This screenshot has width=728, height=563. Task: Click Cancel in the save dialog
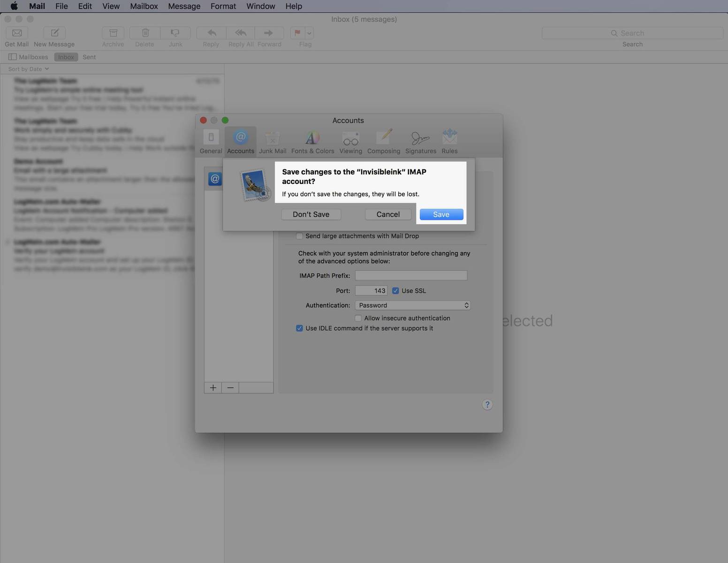pyautogui.click(x=388, y=214)
